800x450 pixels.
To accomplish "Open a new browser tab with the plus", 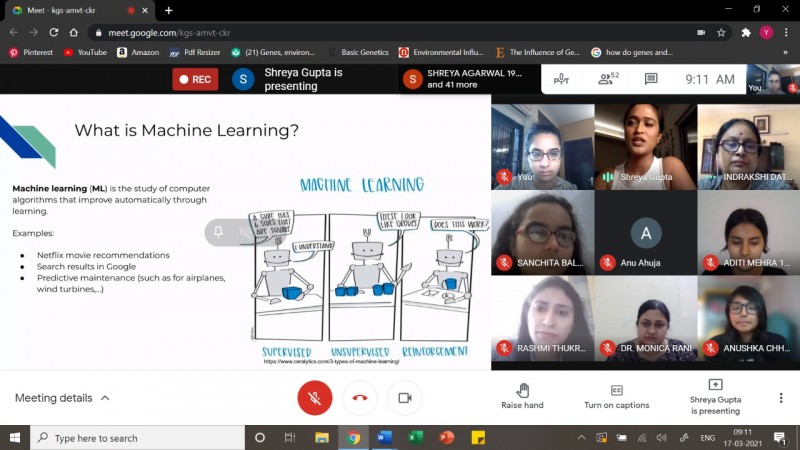I will tap(168, 10).
